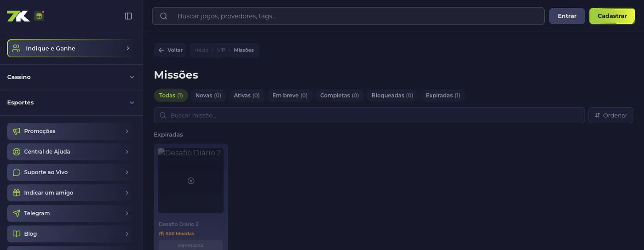Click the magnifier in the top search bar
Viewport: 644px width, 250px height.
pyautogui.click(x=164, y=16)
